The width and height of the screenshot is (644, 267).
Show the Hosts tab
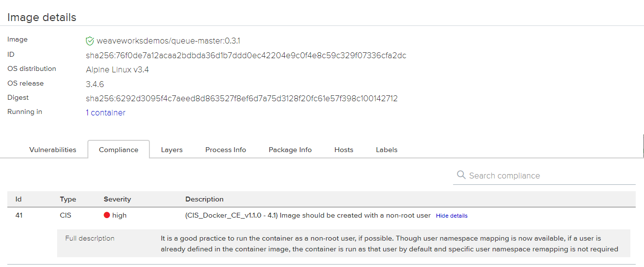click(x=344, y=150)
